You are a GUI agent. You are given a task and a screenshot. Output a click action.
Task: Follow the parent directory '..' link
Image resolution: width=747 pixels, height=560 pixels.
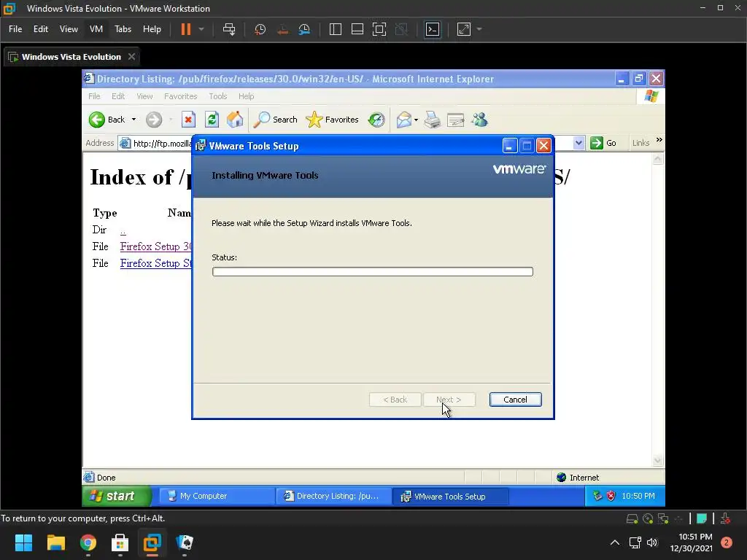(x=123, y=230)
